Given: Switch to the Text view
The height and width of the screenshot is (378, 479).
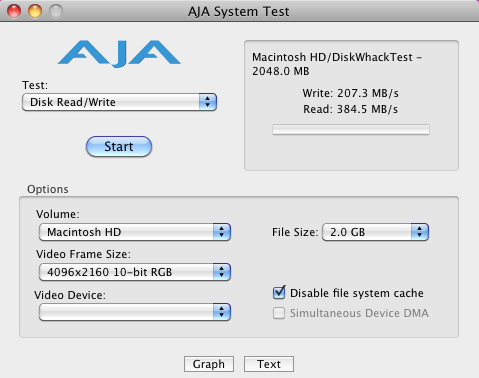Looking at the screenshot, I should point(269,364).
